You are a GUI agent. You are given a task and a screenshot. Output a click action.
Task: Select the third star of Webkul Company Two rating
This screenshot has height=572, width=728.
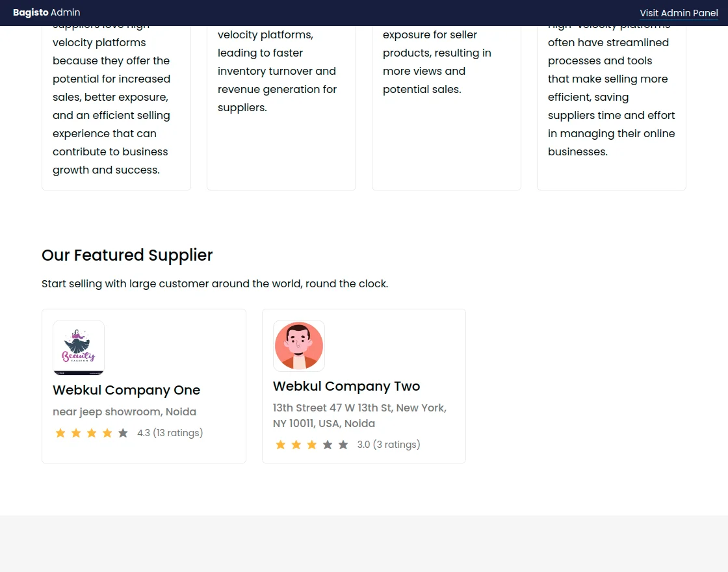pyautogui.click(x=311, y=445)
